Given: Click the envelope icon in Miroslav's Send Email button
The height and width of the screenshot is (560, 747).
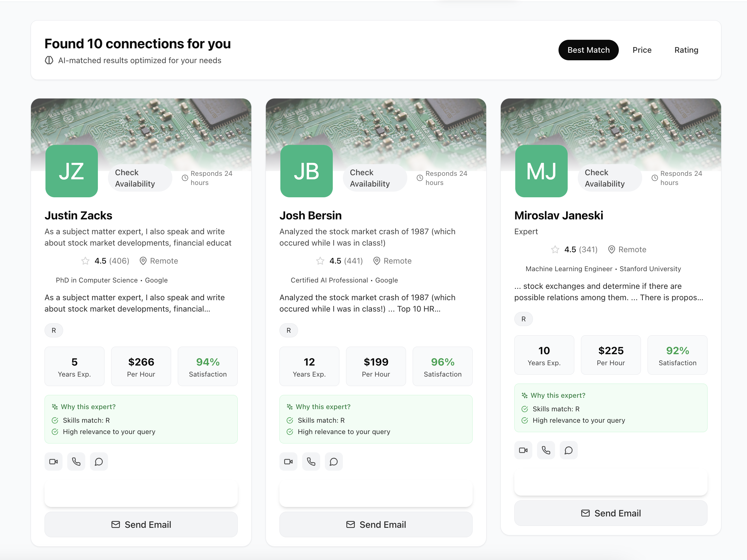Looking at the screenshot, I should tap(585, 513).
